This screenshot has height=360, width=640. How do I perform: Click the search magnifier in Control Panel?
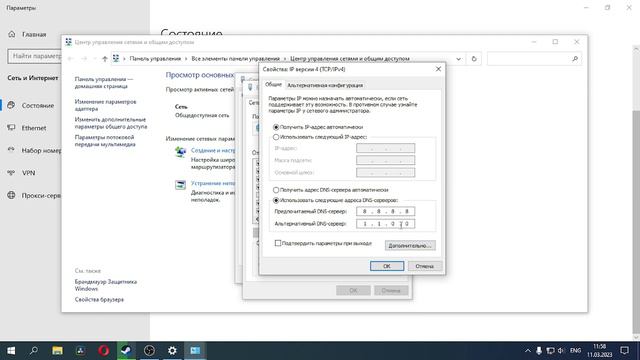(575, 59)
